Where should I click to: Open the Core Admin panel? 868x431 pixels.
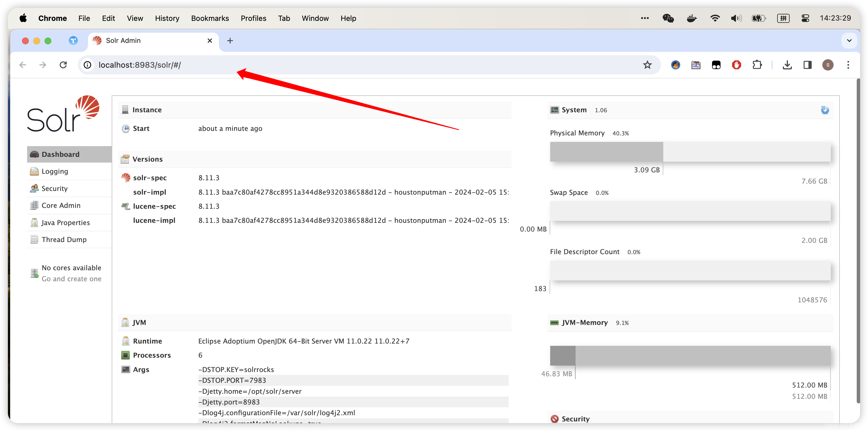click(61, 206)
